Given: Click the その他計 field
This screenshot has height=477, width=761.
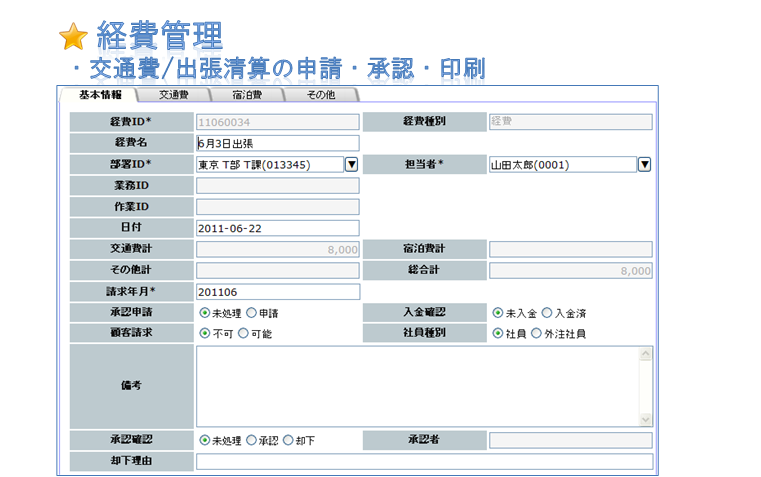Looking at the screenshot, I should tap(278, 271).
